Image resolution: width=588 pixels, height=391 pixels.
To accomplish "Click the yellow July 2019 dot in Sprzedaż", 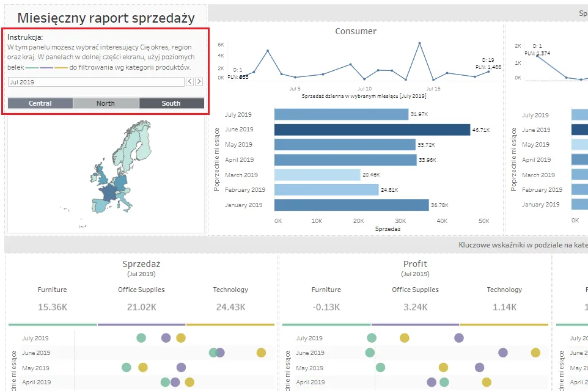I will point(181,338).
